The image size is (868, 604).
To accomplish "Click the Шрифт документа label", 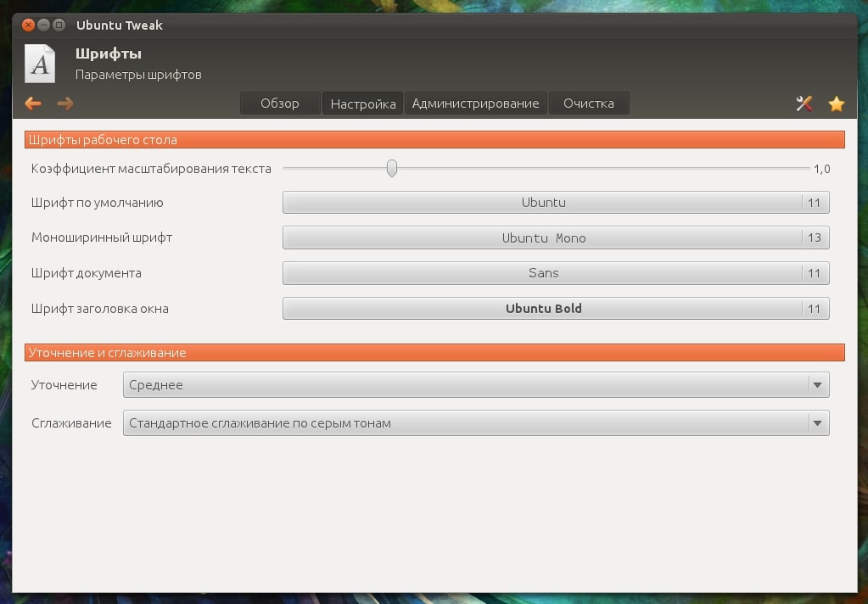I will [x=87, y=273].
